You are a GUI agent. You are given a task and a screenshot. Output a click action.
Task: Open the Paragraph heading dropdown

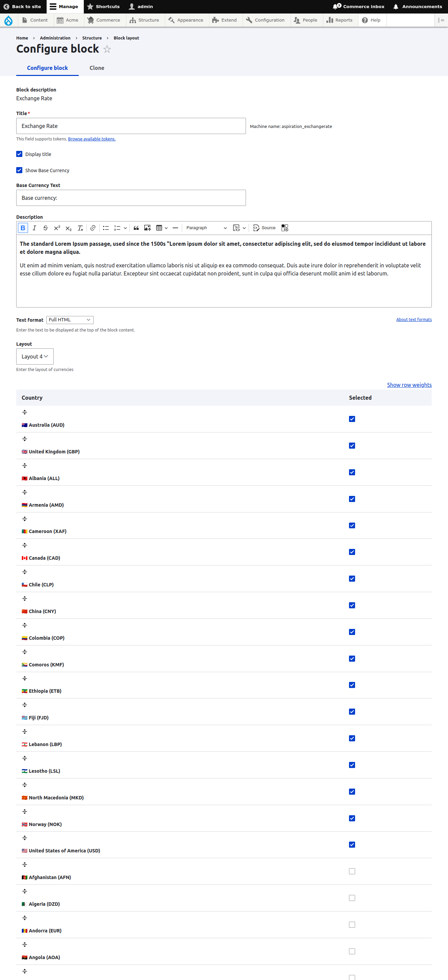[x=206, y=228]
